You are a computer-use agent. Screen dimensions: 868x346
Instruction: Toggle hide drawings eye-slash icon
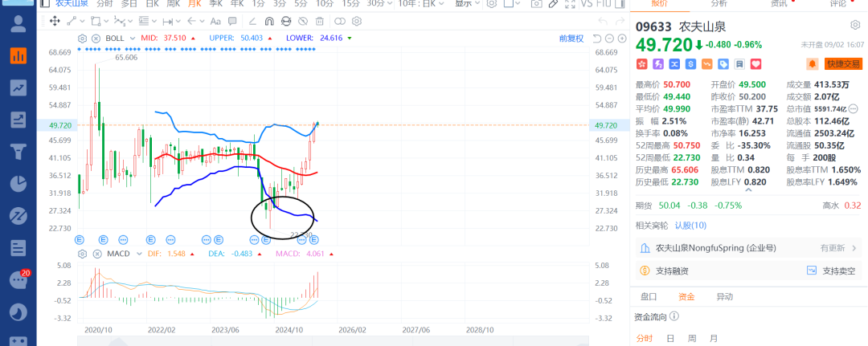pos(302,21)
